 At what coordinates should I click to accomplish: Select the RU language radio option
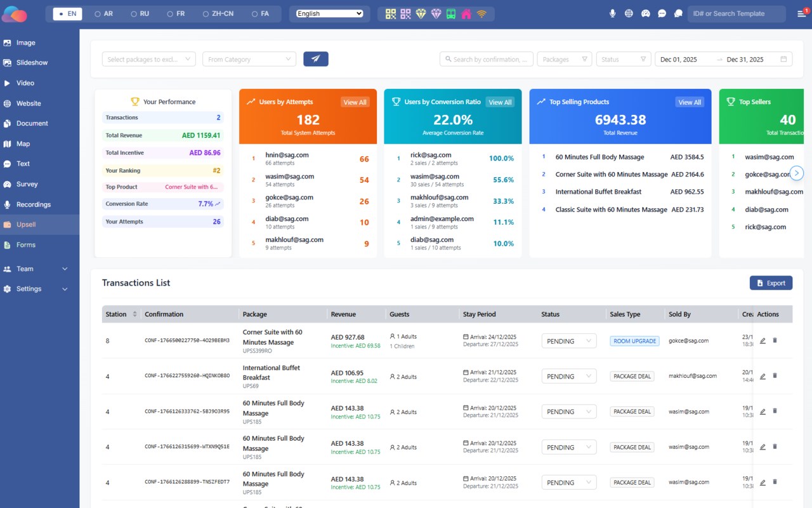(140, 13)
